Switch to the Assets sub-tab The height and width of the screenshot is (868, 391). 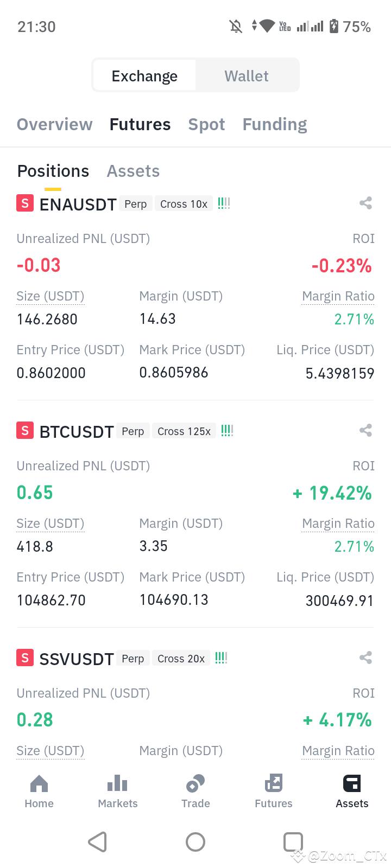click(133, 171)
